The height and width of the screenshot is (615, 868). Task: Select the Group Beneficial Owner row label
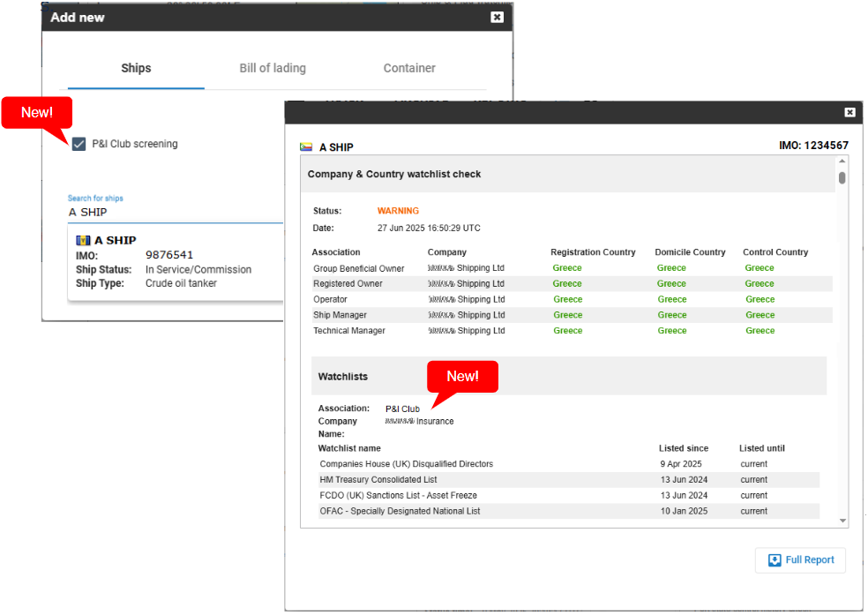[359, 268]
